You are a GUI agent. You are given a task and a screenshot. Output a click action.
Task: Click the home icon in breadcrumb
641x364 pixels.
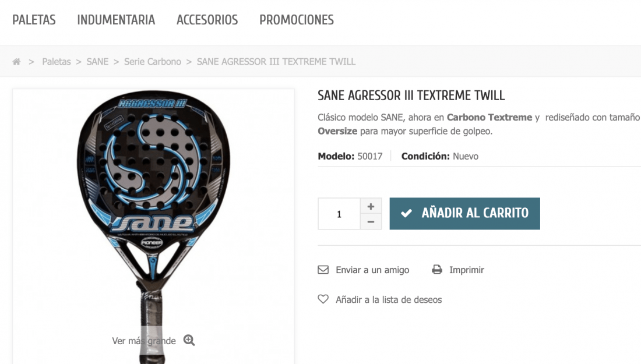pyautogui.click(x=16, y=62)
